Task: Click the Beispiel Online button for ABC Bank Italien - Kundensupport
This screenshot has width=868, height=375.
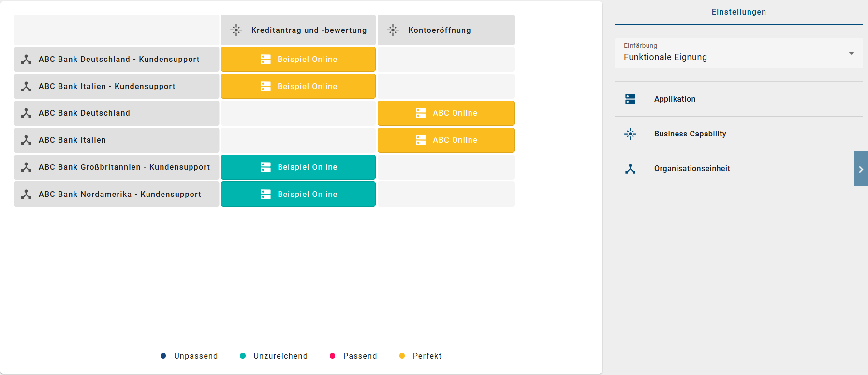Action: (x=298, y=86)
